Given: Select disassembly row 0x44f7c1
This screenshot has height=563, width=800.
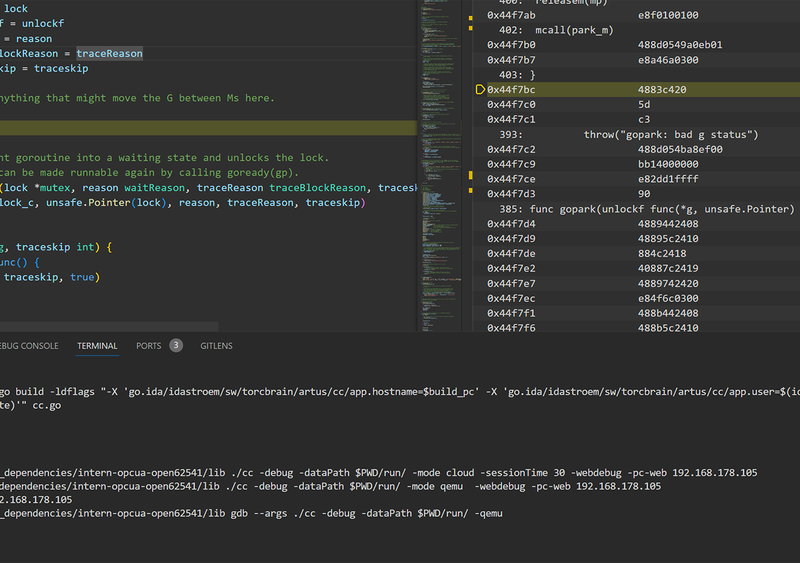Looking at the screenshot, I should (636, 119).
